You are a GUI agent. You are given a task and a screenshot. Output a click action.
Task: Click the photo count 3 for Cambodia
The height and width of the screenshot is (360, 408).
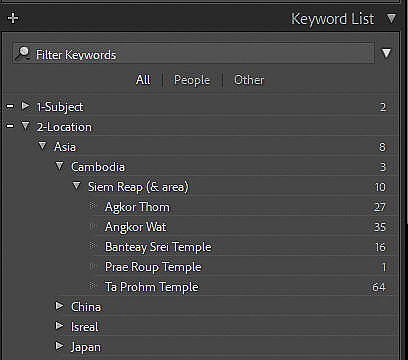[383, 167]
